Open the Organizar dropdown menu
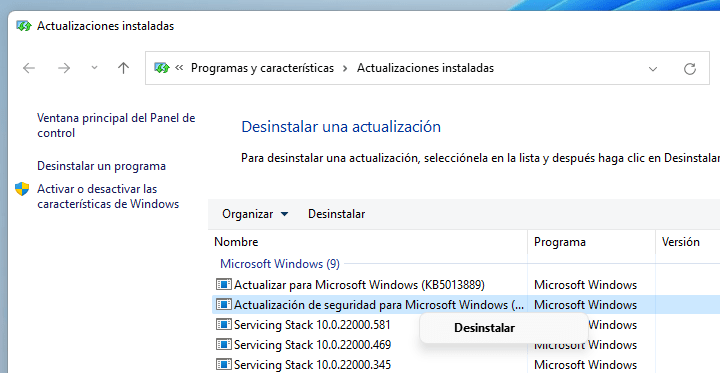Viewport: 720px width, 373px height. pos(255,214)
